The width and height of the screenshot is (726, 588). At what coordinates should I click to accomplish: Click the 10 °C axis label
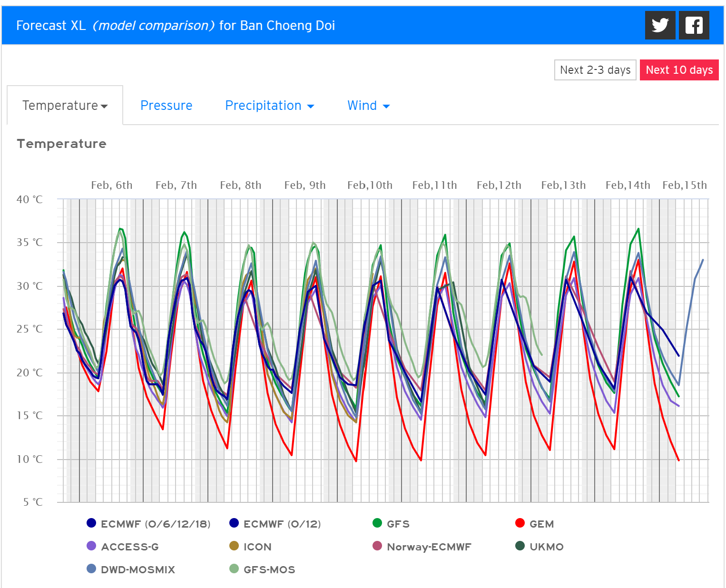29,460
